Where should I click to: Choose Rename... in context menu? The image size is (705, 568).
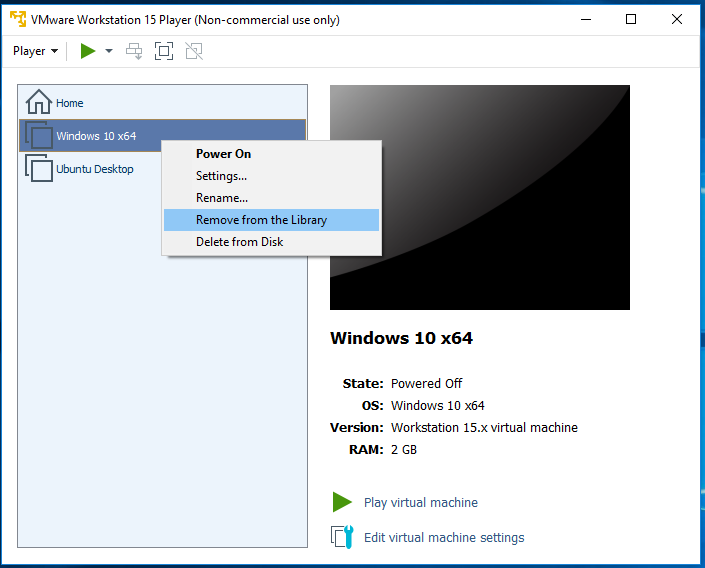(271, 198)
